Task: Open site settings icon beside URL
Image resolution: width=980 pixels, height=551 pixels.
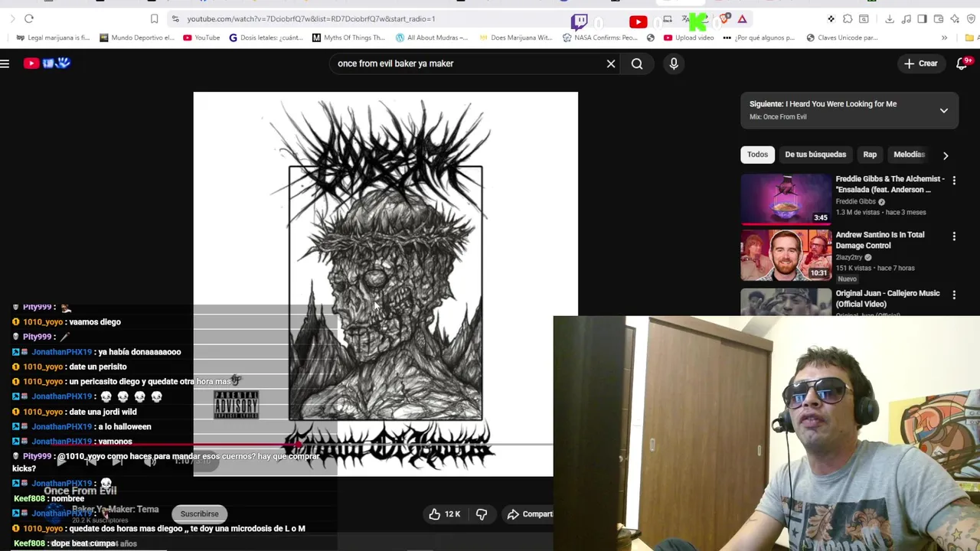Action: [x=175, y=18]
